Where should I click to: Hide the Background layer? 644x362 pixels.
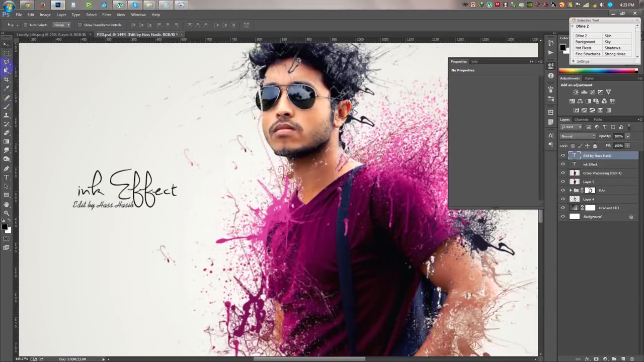pos(562,217)
